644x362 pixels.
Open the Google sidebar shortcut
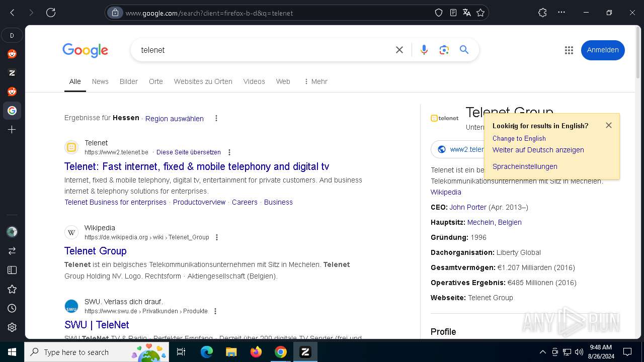pos(12,111)
